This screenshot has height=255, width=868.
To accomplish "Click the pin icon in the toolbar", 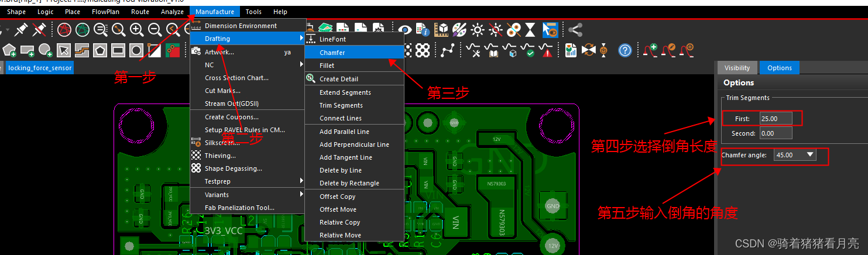I will click(22, 29).
